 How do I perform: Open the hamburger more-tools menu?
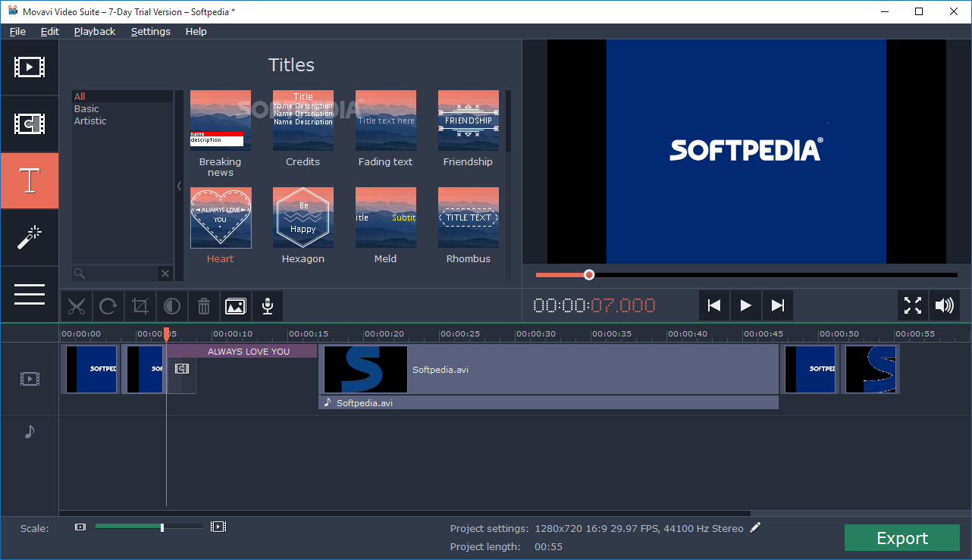coord(30,294)
